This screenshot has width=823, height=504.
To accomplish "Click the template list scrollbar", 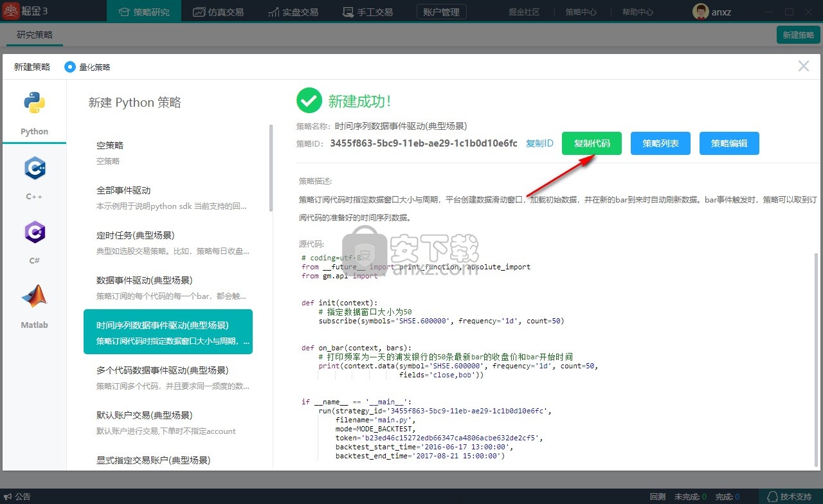I will coord(271,168).
